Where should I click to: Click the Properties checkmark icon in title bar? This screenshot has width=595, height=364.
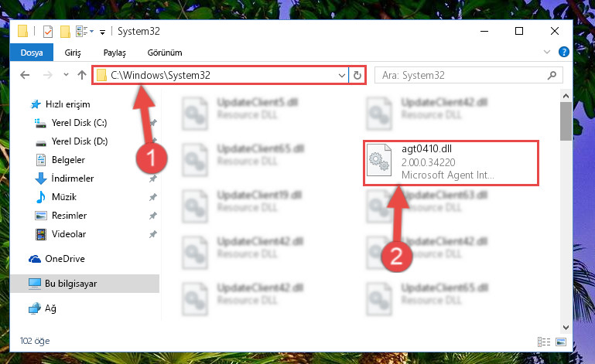(x=48, y=32)
